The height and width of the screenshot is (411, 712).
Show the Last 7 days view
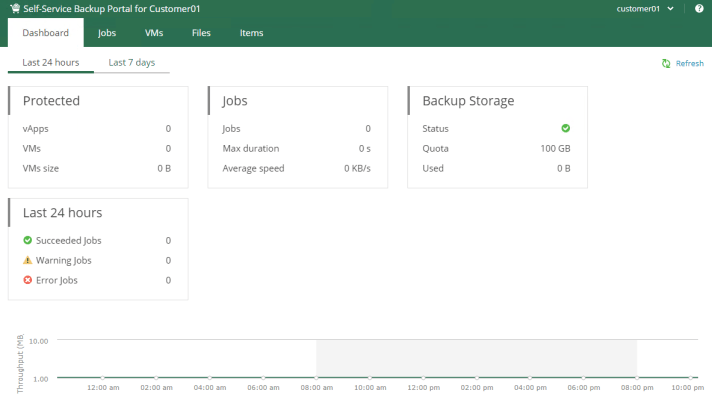click(x=132, y=62)
